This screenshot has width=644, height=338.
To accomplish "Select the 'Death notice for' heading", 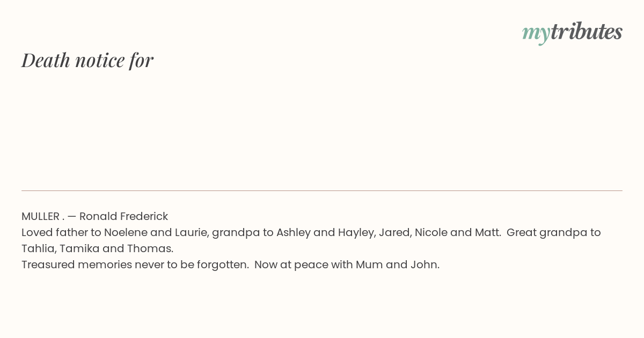I will [x=87, y=60].
